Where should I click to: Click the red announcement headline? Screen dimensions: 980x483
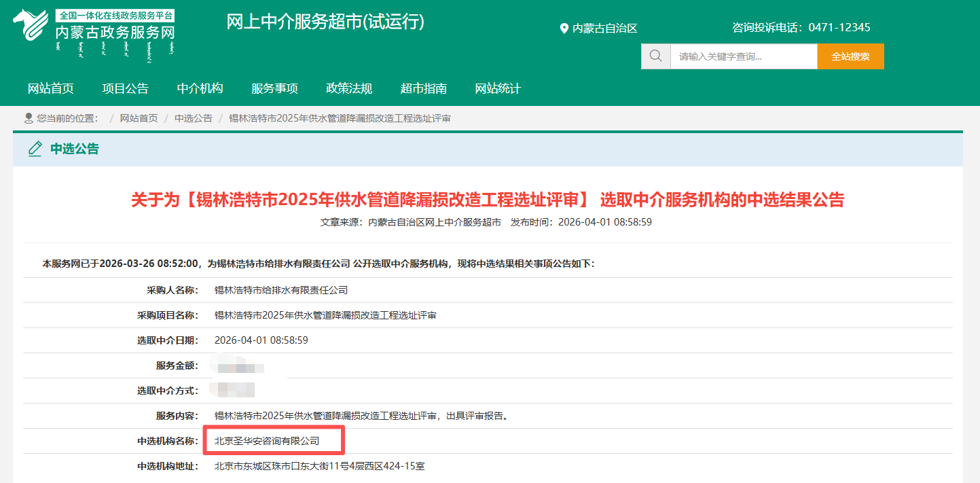(488, 200)
